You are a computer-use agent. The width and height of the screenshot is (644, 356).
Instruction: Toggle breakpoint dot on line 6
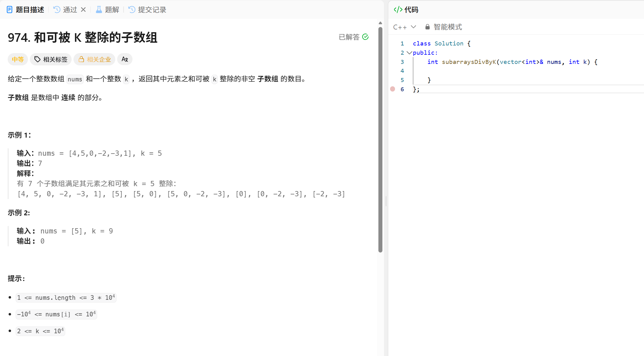pos(393,89)
